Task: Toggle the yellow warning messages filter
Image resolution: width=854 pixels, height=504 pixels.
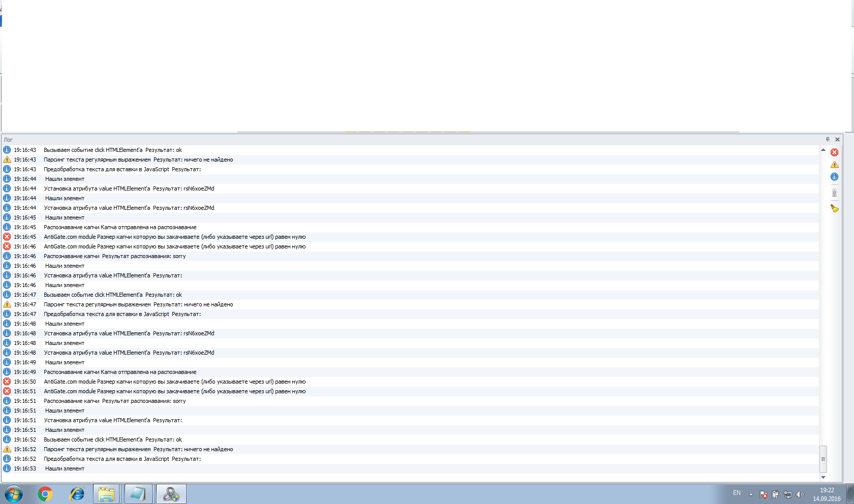Action: click(834, 165)
